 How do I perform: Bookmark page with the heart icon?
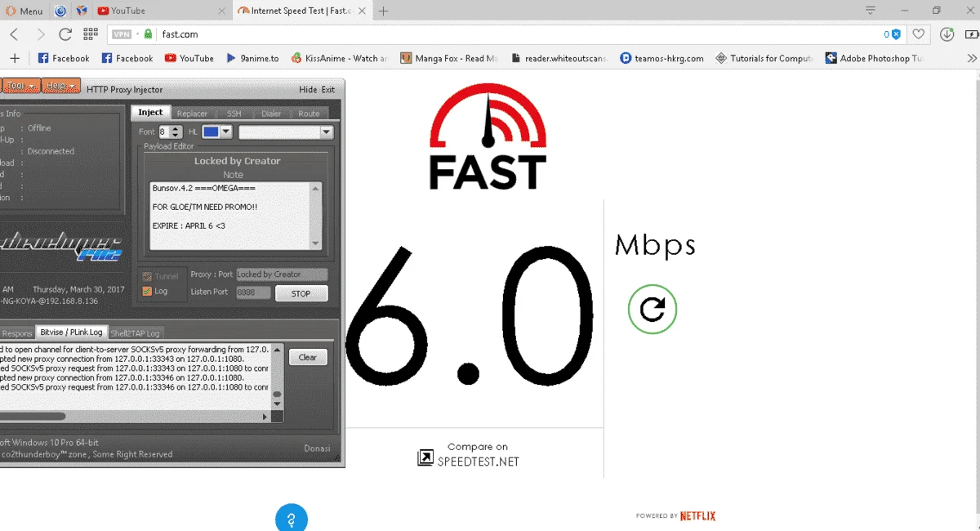point(919,34)
